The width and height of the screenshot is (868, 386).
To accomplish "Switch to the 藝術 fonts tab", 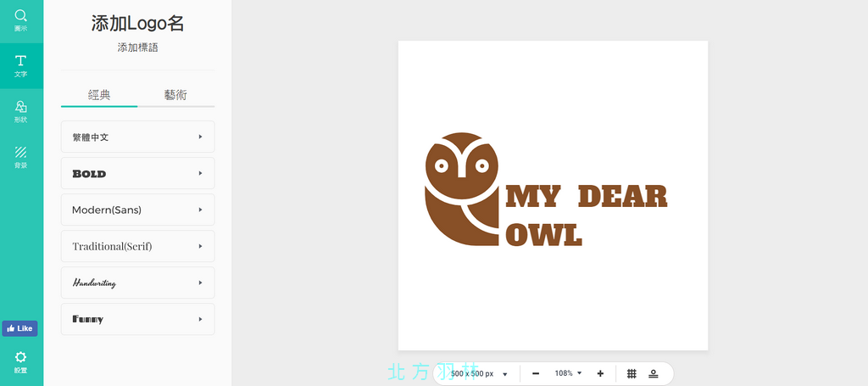I will [176, 95].
